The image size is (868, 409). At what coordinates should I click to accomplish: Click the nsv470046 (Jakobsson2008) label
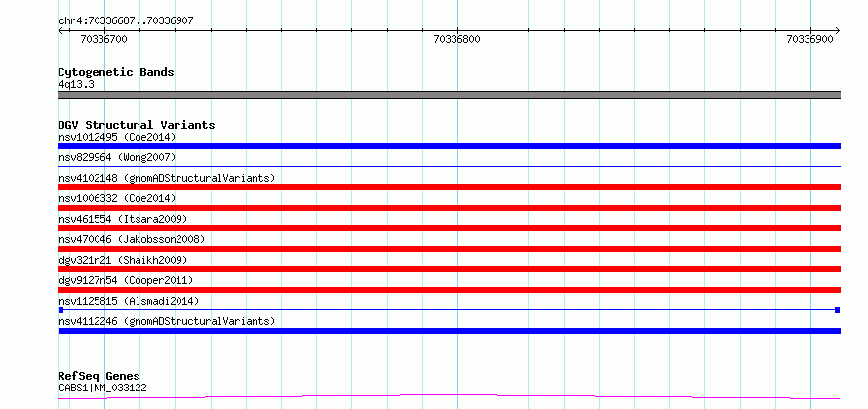click(132, 239)
